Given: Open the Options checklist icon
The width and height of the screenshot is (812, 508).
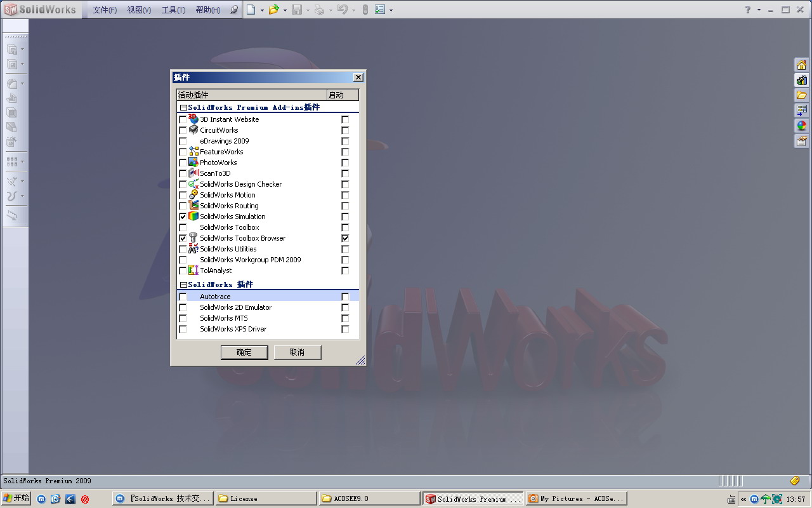Looking at the screenshot, I should [380, 10].
